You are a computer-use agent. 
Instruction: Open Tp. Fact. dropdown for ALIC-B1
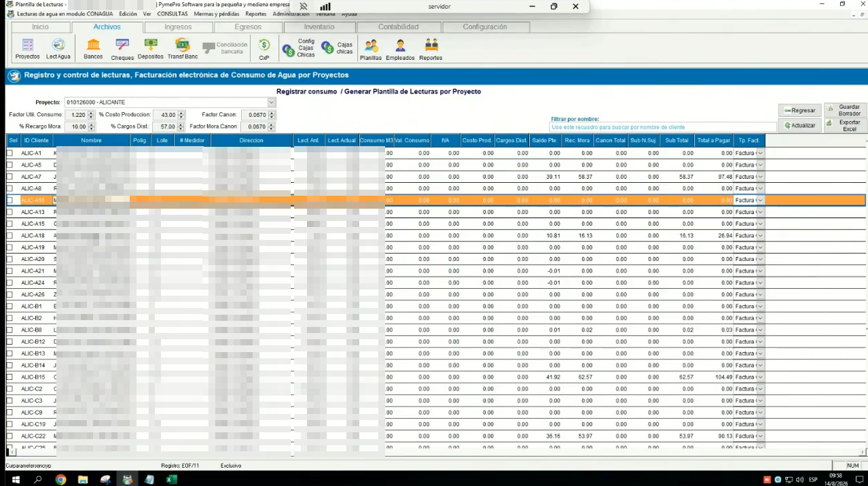click(x=761, y=307)
